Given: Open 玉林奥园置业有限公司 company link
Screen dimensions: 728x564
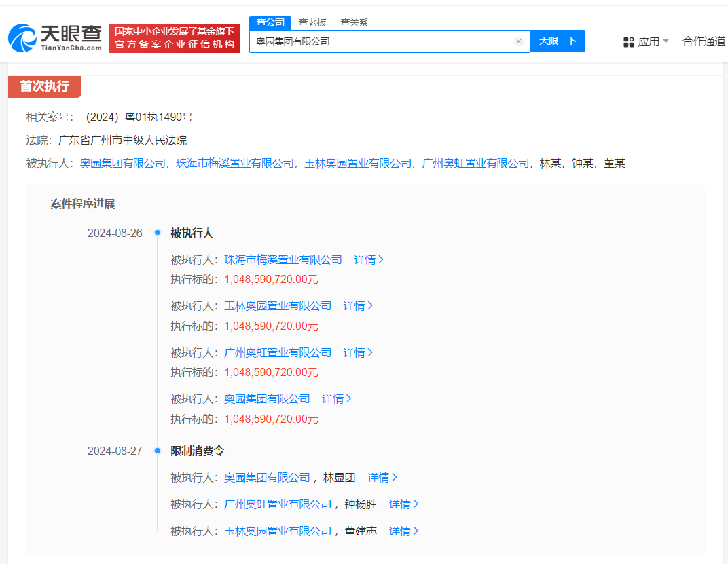Looking at the screenshot, I should coord(278,305).
